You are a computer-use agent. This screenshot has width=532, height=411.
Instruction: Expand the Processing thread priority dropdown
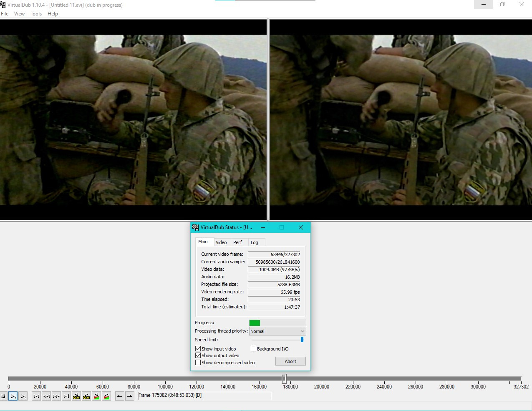pos(277,331)
